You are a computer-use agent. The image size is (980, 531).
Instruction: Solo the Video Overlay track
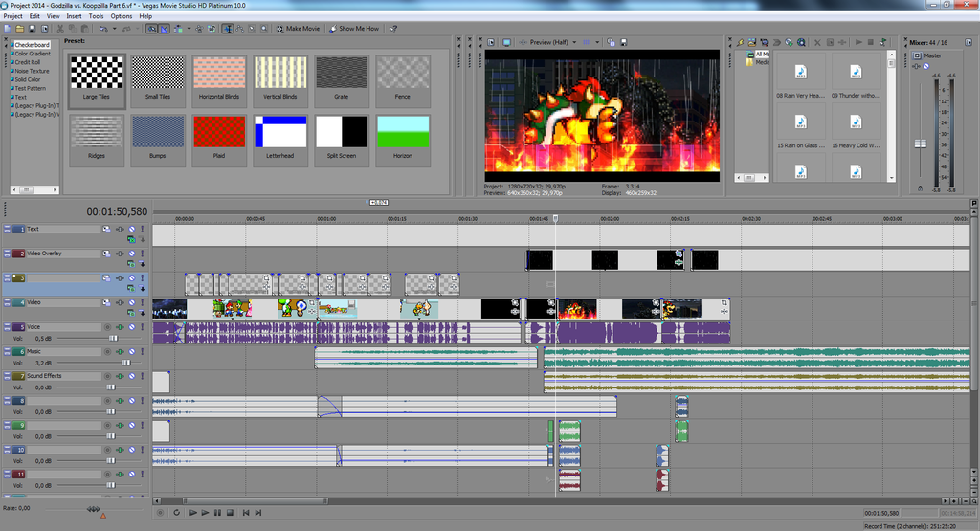point(142,254)
